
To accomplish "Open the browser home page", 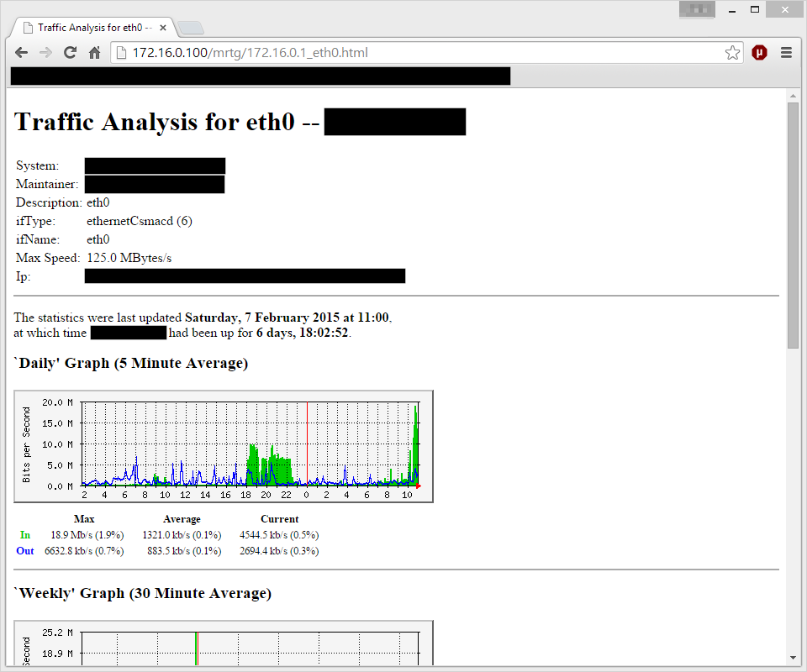I will pyautogui.click(x=94, y=52).
